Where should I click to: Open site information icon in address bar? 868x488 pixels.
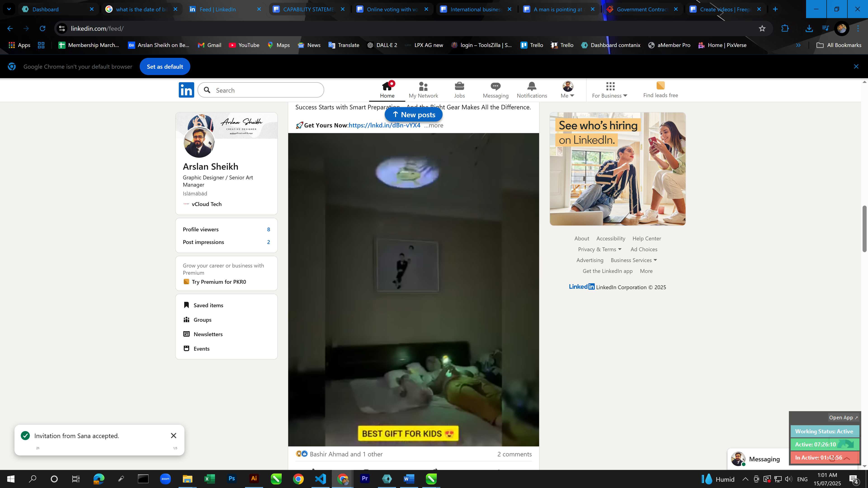(62, 29)
